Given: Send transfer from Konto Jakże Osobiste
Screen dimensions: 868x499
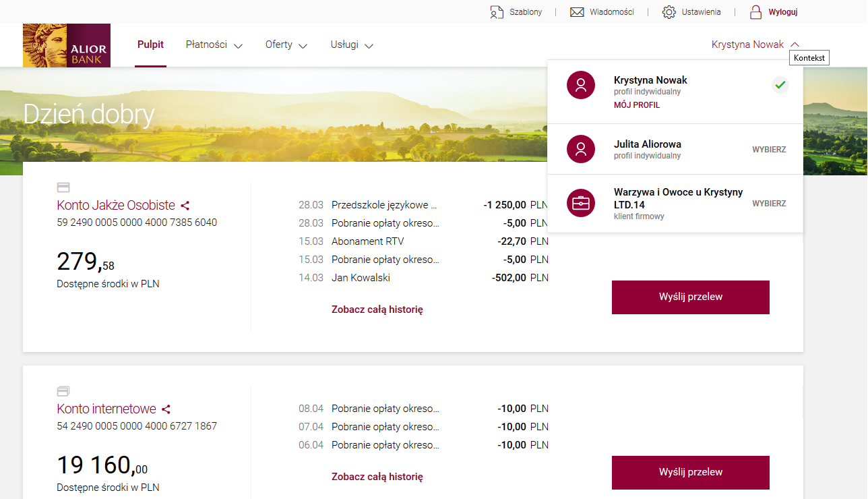Looking at the screenshot, I should coord(691,297).
